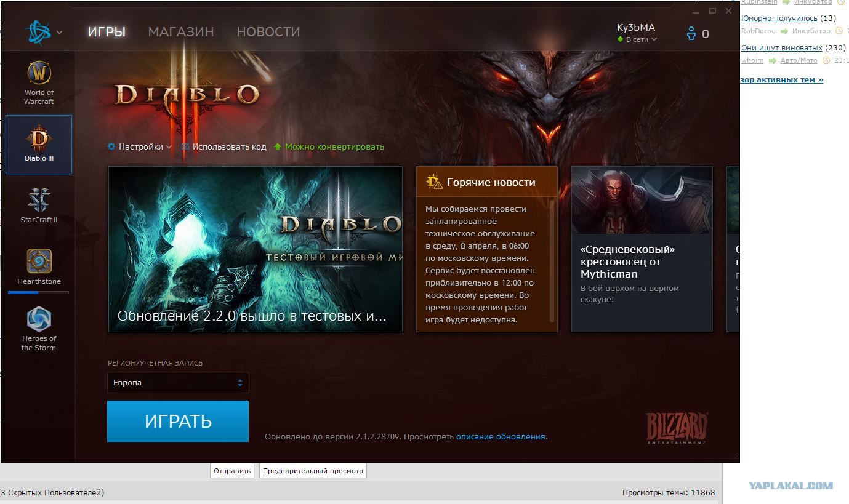Click the green arrow next to whoim
849x504 pixels.
coord(772,60)
